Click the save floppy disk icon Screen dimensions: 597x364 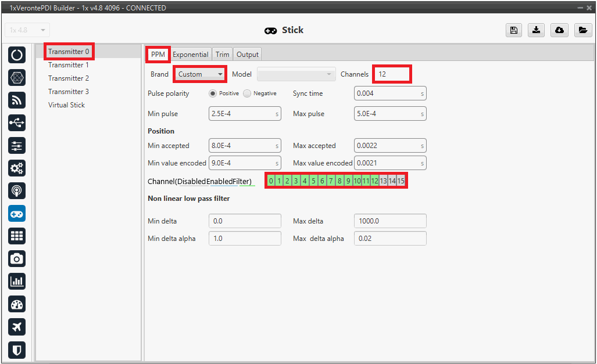(x=513, y=30)
